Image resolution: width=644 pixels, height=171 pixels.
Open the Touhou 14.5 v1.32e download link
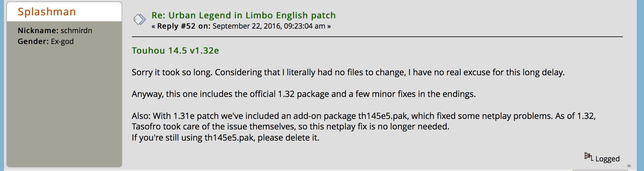pos(175,51)
